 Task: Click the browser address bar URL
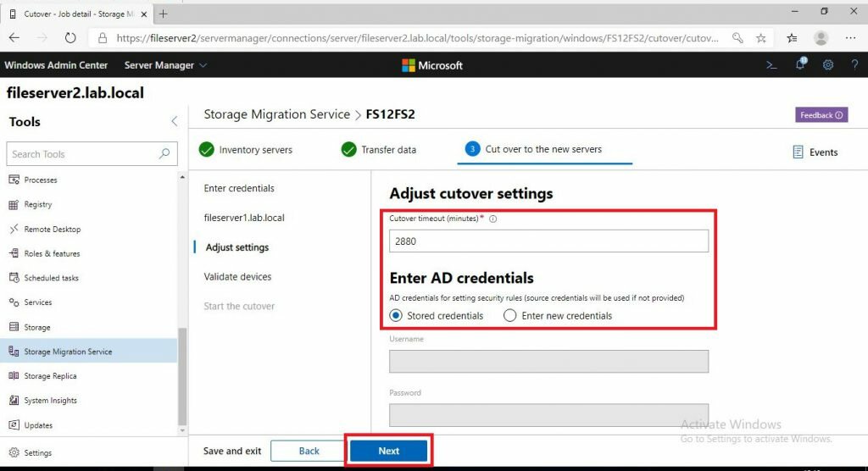[x=417, y=38]
